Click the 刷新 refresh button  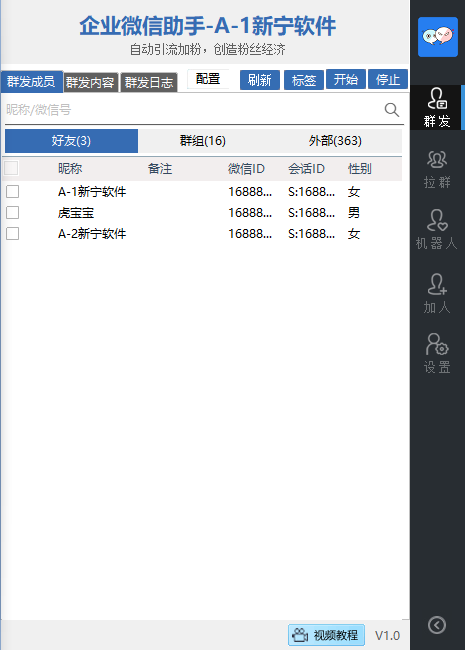(x=260, y=80)
